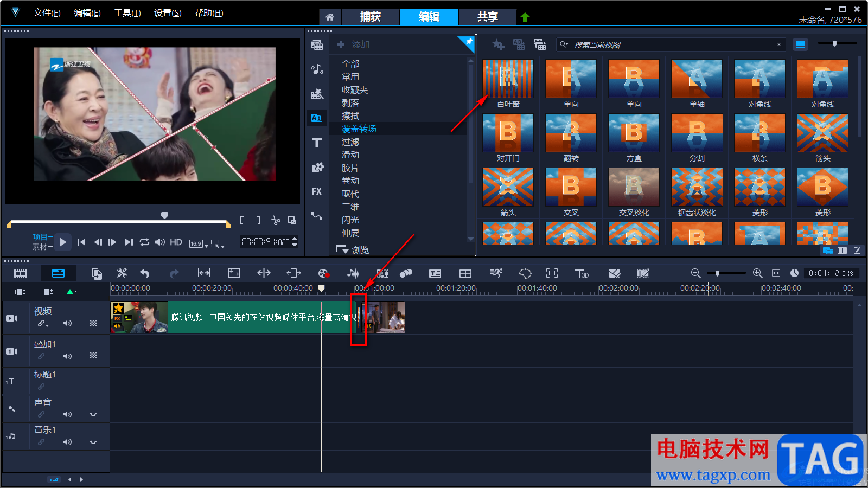The width and height of the screenshot is (868, 488).
Task: Set Mark-in with the left bracket
Action: point(242,220)
